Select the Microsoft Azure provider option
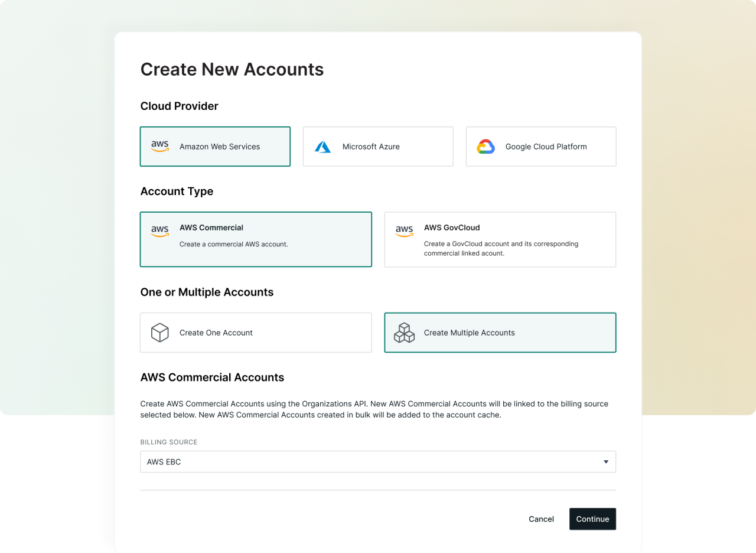This screenshot has width=756, height=553. point(378,146)
